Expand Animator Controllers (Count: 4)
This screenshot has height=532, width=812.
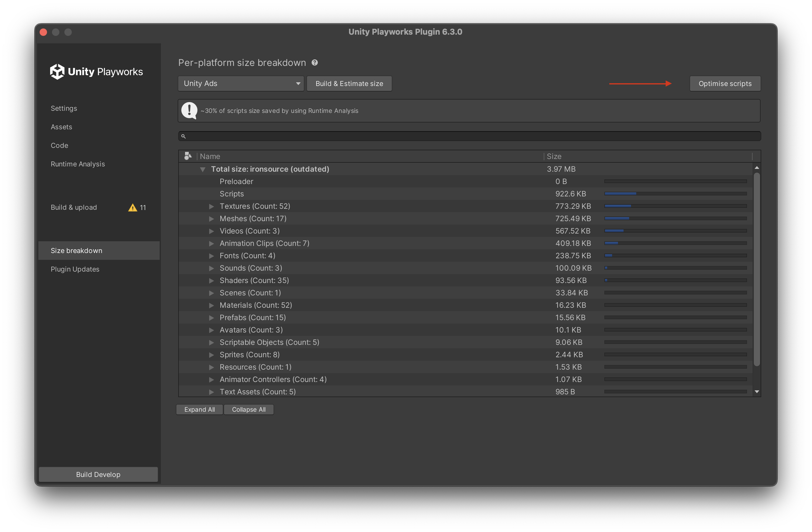click(x=212, y=380)
